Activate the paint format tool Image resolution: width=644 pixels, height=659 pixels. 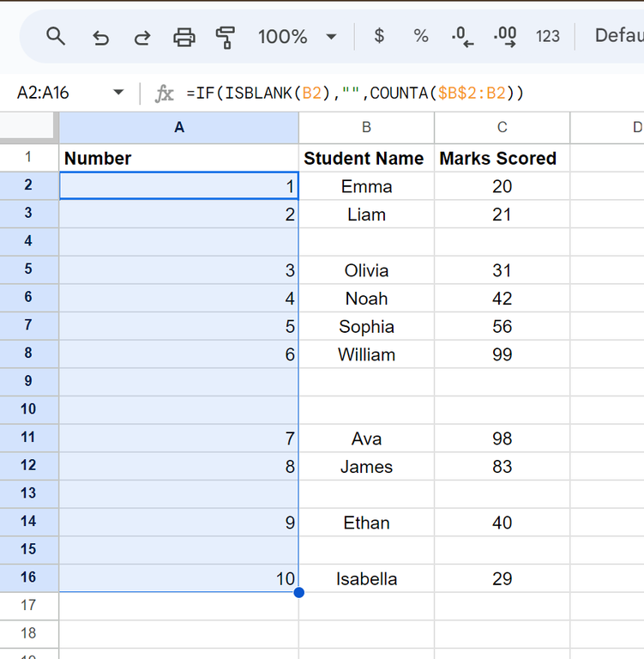tap(226, 36)
